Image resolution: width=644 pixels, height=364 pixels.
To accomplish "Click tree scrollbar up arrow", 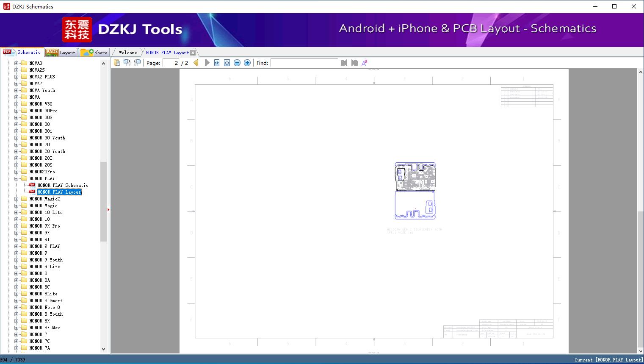I will tap(103, 64).
